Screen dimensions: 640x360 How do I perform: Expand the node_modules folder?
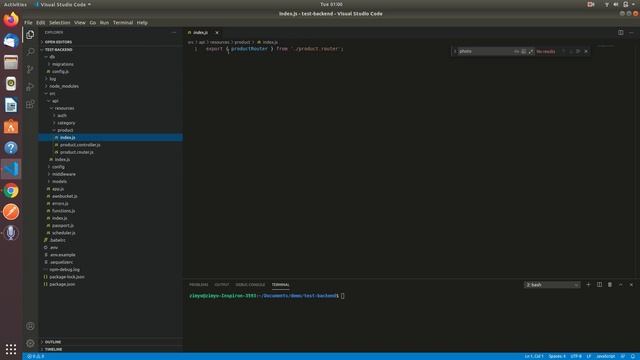pyautogui.click(x=64, y=86)
